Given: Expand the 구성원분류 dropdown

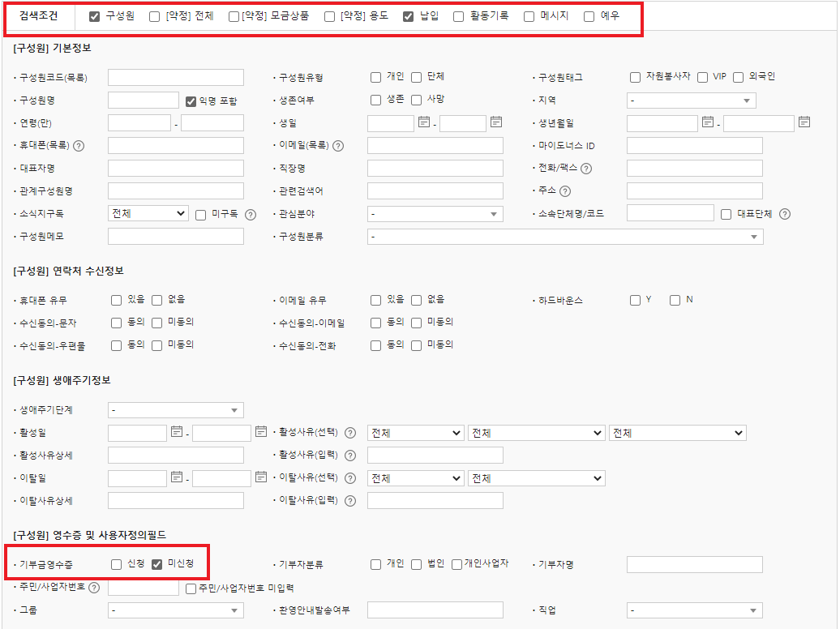Looking at the screenshot, I should 564,237.
